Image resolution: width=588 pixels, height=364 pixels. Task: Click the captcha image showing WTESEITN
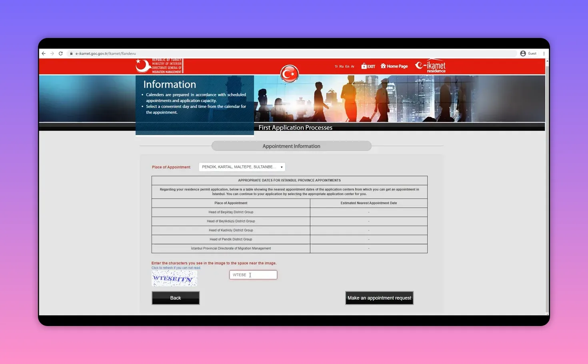pyautogui.click(x=174, y=278)
